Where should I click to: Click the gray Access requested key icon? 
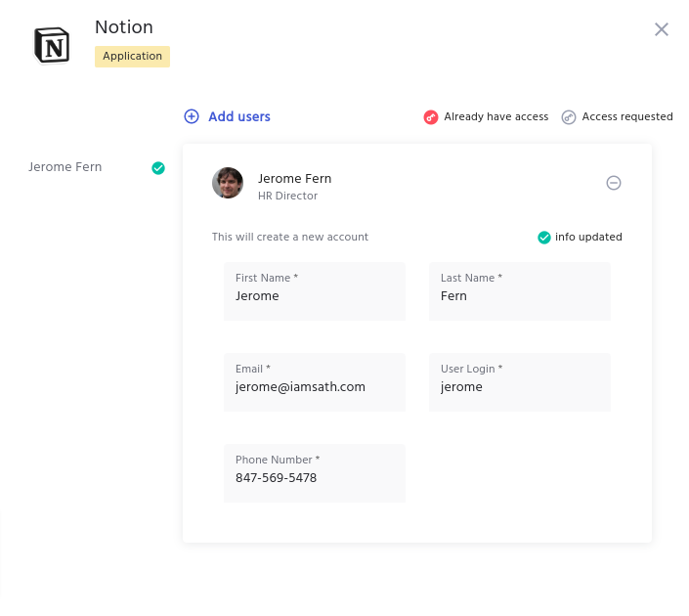[569, 117]
